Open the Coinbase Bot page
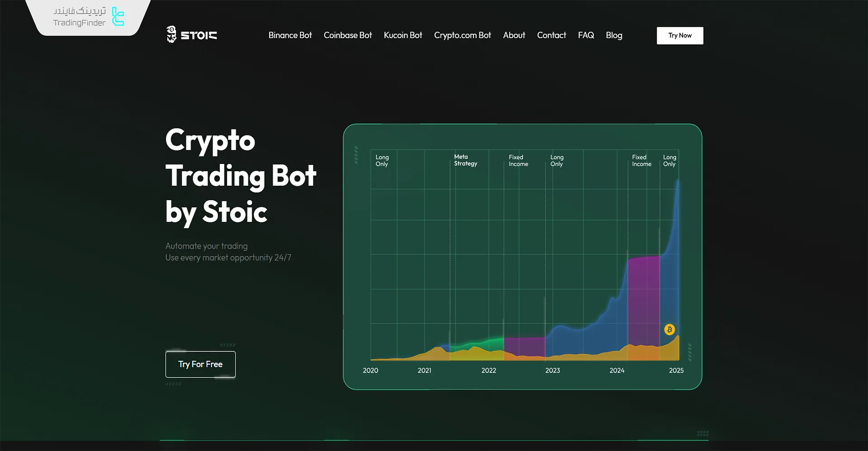 pos(347,35)
